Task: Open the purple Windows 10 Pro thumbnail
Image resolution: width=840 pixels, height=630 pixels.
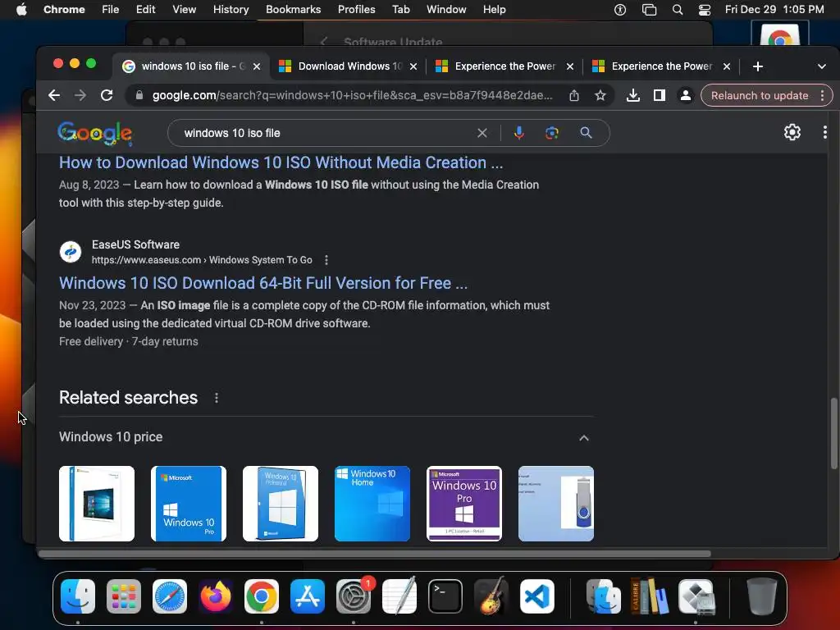Action: [x=464, y=504]
